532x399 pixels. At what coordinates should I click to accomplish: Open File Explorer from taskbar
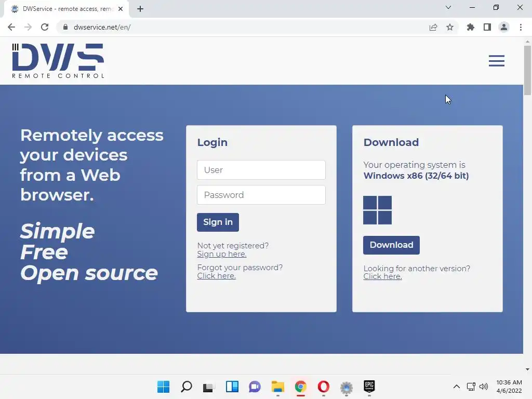[x=278, y=387]
